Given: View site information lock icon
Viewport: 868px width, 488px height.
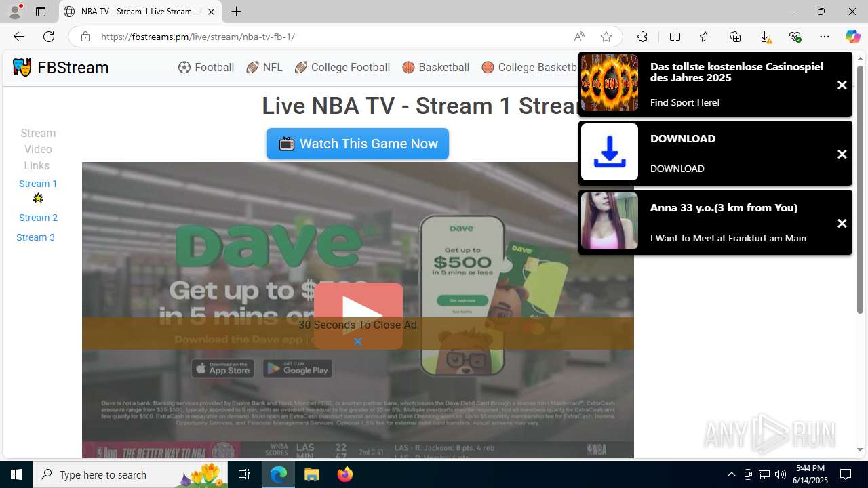Looking at the screenshot, I should click(x=85, y=37).
